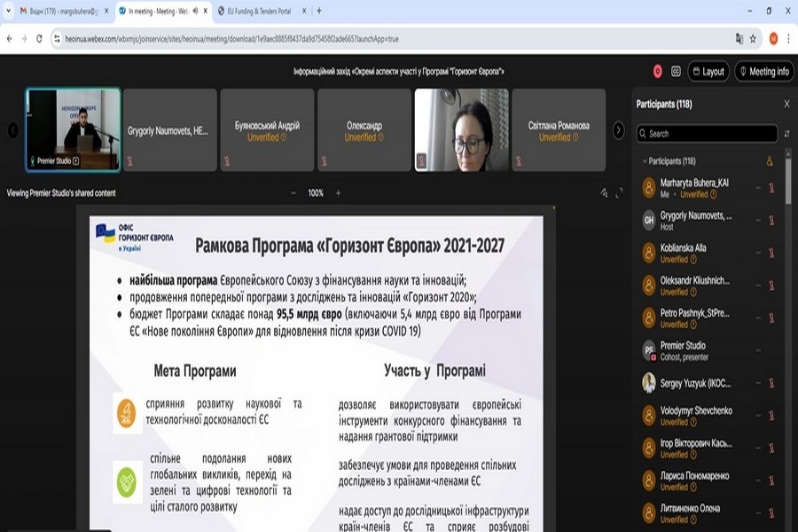Switch to the EU Funding & Tenders Portal tab

260,12
